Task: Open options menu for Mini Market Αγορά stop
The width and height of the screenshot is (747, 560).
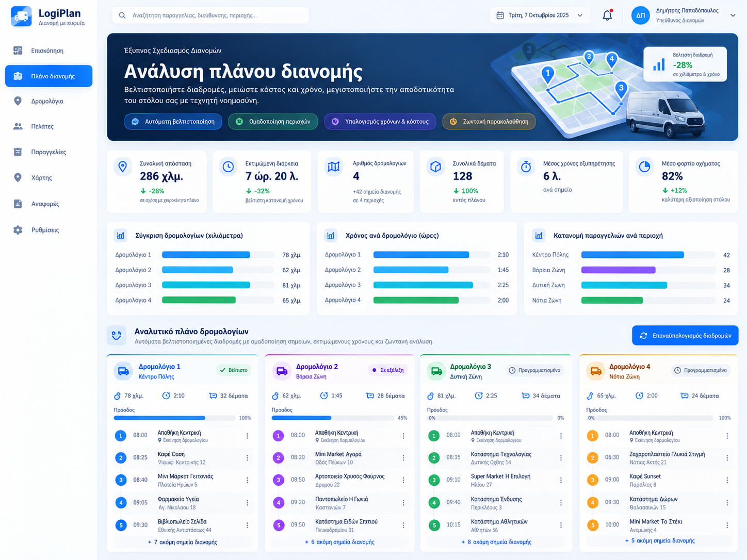Action: coord(403,458)
